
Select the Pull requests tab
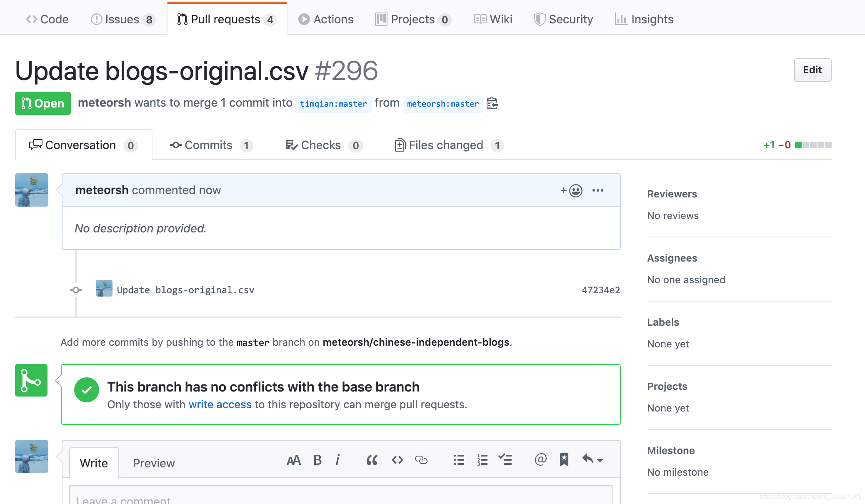[227, 19]
